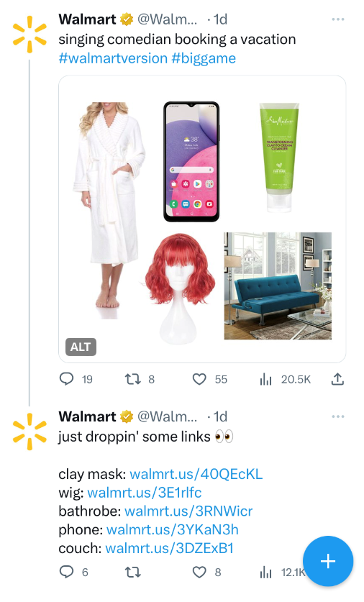Screen dimensions: 364x602
Task: View analytics showing 20.5K views
Action: [265, 379]
